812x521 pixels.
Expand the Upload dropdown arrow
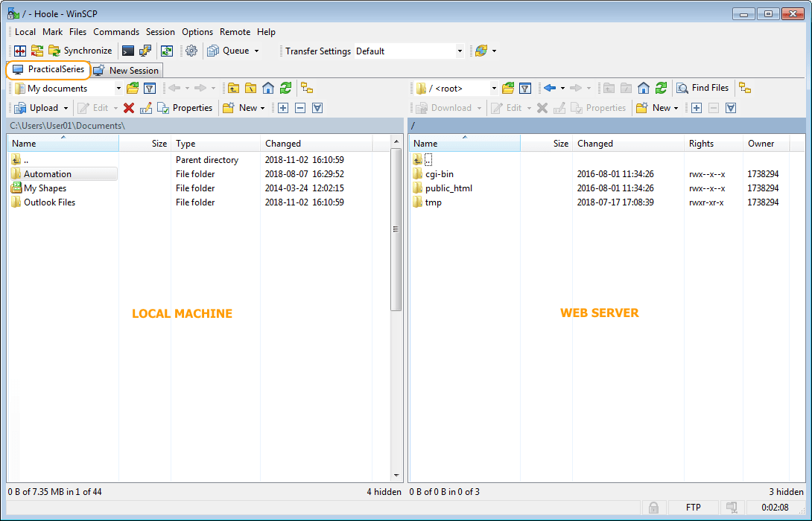(x=66, y=108)
